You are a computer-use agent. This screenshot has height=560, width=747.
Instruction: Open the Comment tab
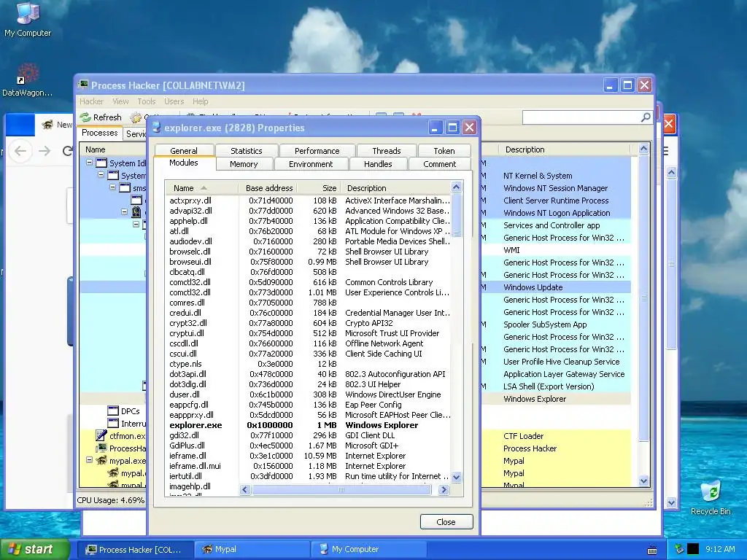pos(439,164)
